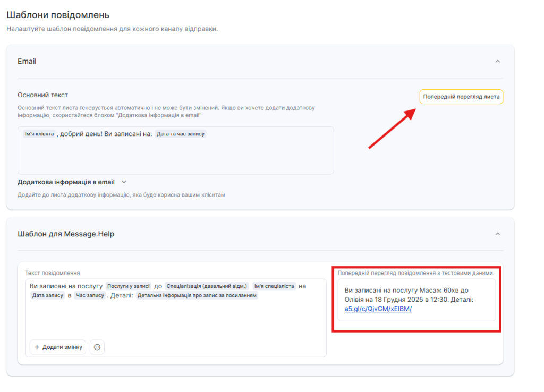Select the Ім'я спеціаліста variable chip
Viewport: 544px width, 392px height.
pyautogui.click(x=274, y=286)
